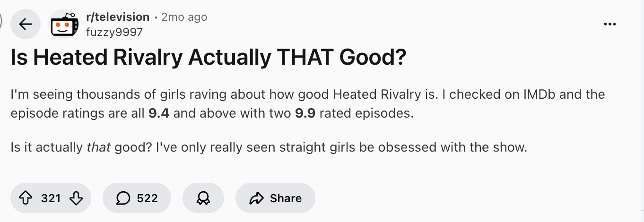The width and height of the screenshot is (644, 222).
Task: Click the "2mo ago" post timestamp
Action: coord(184,17)
